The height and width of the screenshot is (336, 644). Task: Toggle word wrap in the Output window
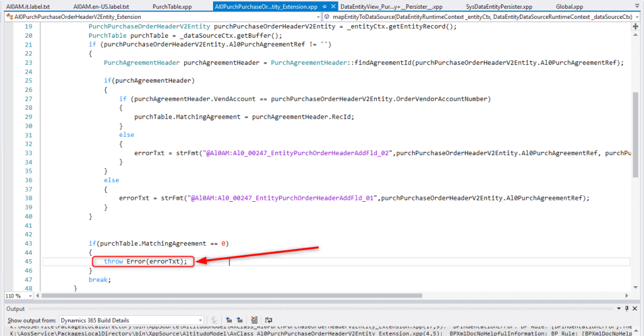269,320
